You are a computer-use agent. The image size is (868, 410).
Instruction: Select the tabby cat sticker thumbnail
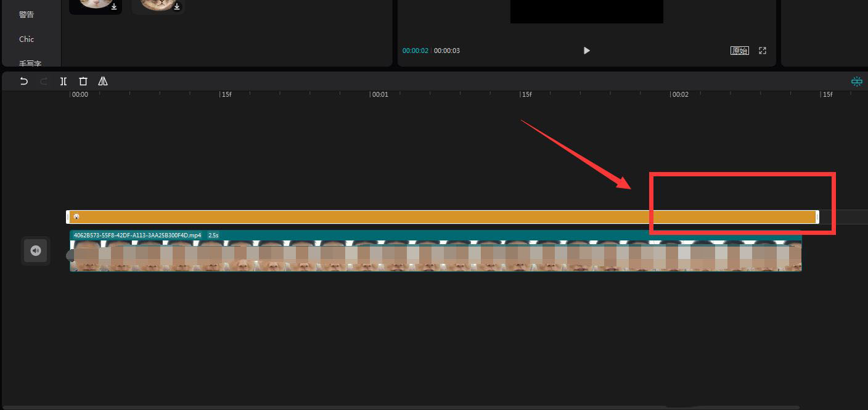(x=158, y=6)
